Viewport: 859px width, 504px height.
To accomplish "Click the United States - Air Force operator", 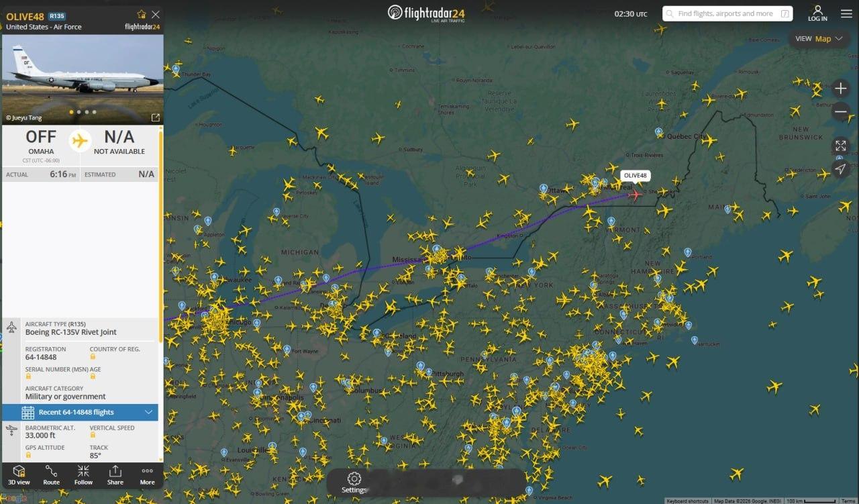I will point(44,27).
